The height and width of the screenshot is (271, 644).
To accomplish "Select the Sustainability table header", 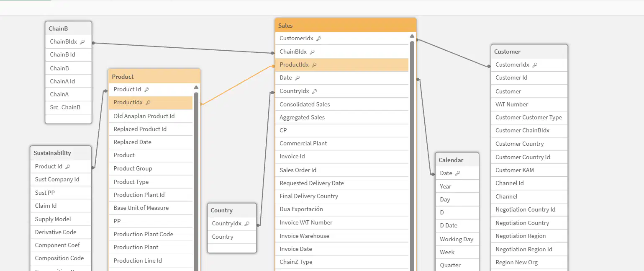I will 61,153.
